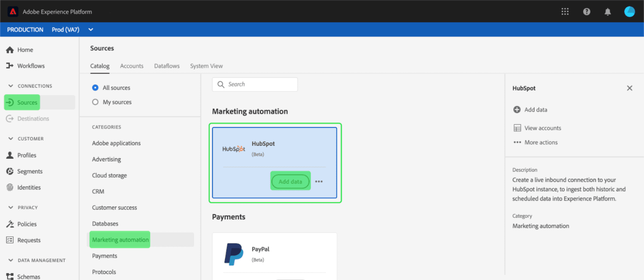This screenshot has width=644, height=280.
Task: Select Payments category
Action: 104,256
